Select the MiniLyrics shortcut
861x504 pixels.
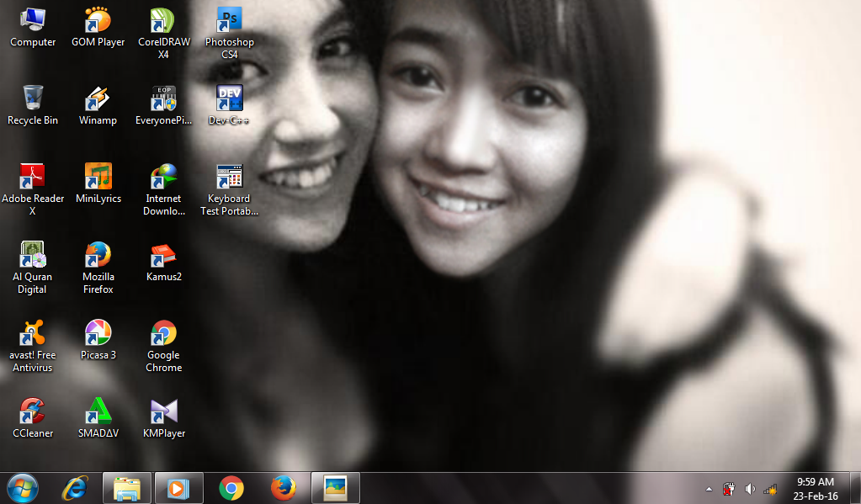tap(98, 184)
